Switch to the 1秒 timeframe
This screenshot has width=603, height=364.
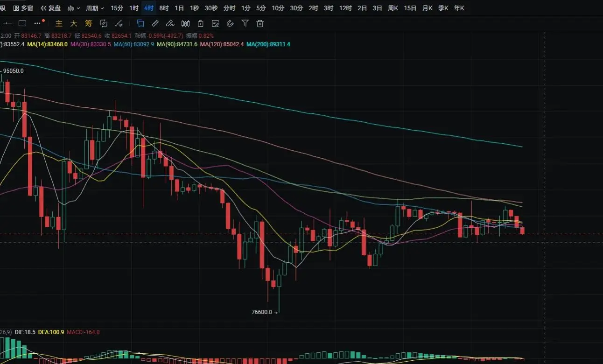(x=194, y=8)
